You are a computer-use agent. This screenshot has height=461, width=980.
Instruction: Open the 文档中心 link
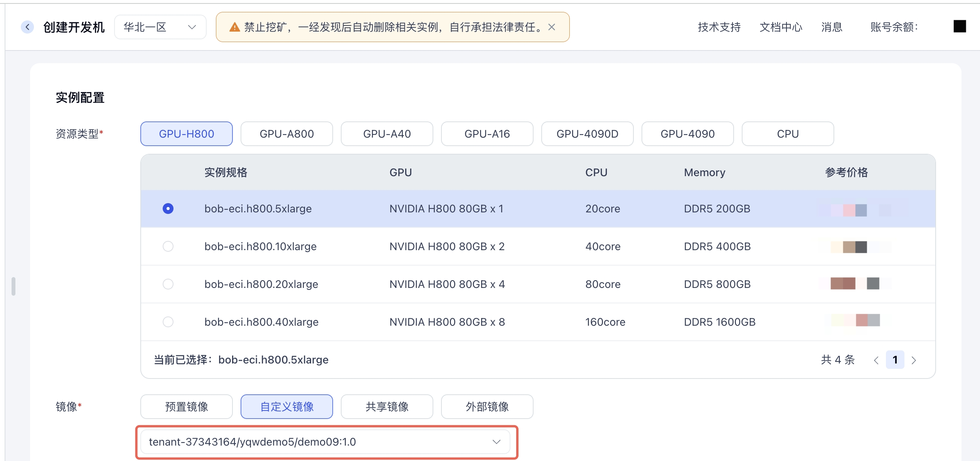tap(781, 27)
